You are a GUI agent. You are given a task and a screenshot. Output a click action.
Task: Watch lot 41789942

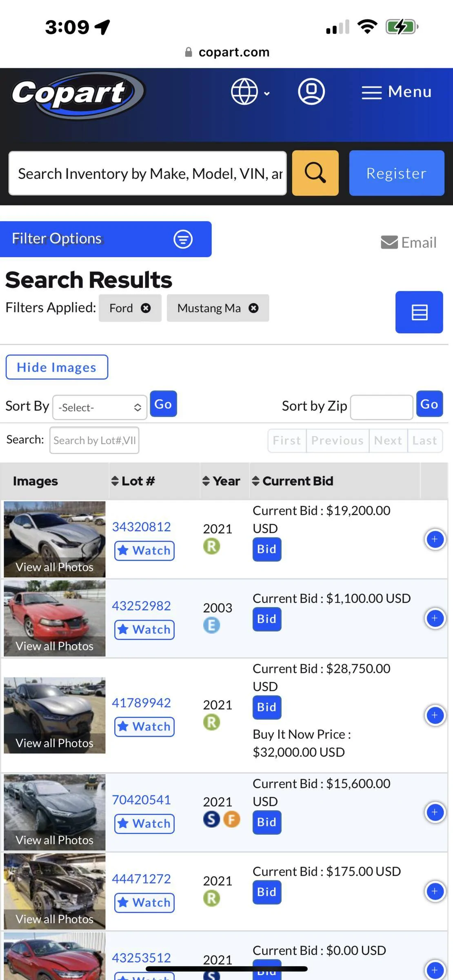(x=144, y=726)
